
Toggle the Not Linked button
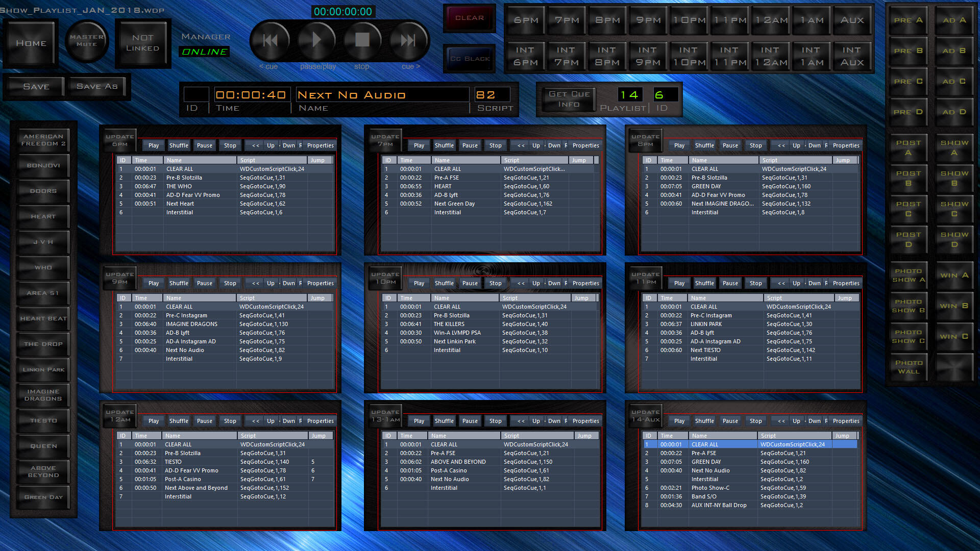tap(142, 43)
